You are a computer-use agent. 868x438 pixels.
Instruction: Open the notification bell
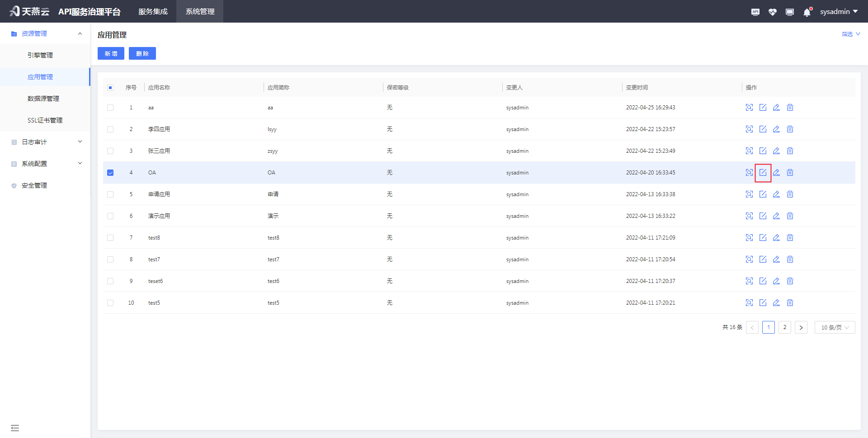pyautogui.click(x=807, y=12)
